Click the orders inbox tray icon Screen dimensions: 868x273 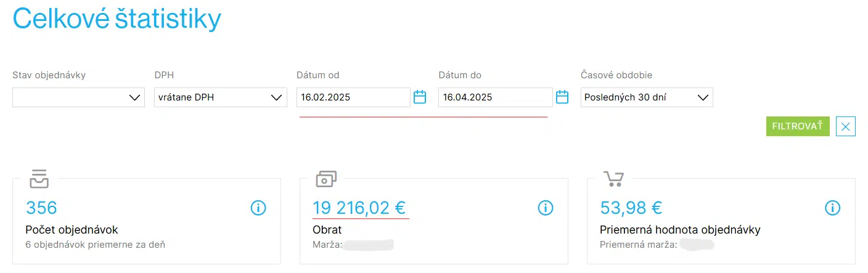[39, 179]
